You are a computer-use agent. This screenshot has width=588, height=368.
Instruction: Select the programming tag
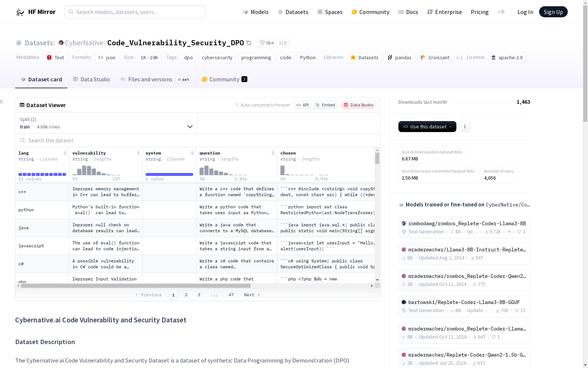256,57
